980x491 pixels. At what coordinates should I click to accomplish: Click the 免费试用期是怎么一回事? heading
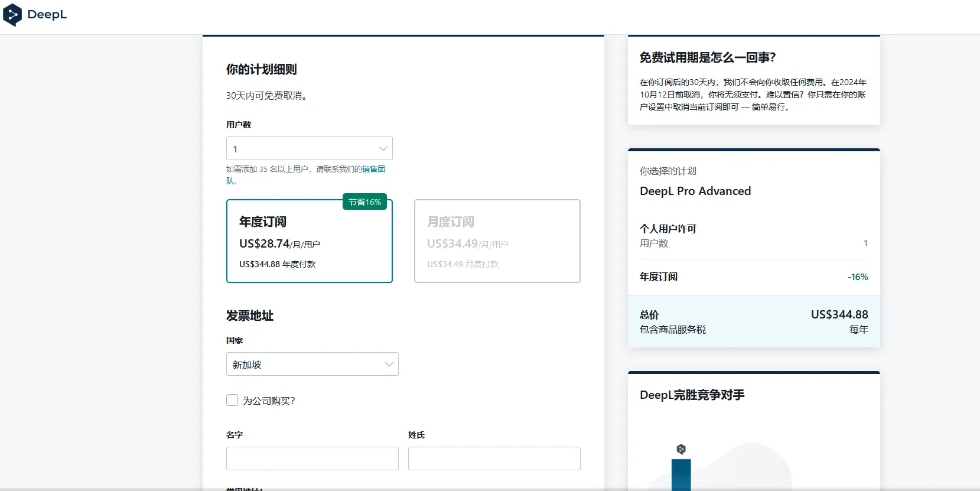[708, 57]
